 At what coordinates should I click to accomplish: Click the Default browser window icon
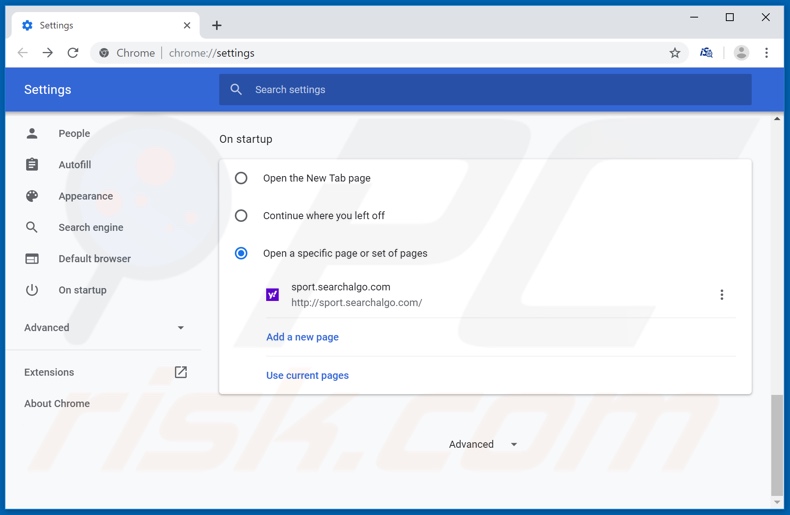[x=32, y=259]
